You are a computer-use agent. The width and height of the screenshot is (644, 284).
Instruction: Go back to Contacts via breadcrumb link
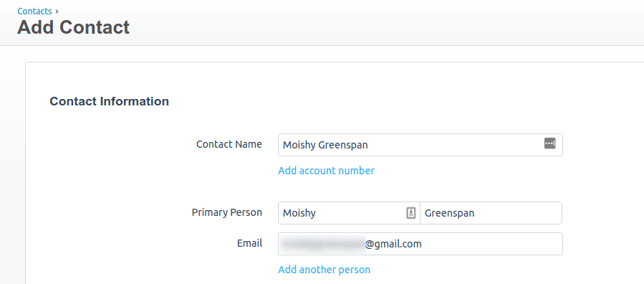pyautogui.click(x=34, y=11)
